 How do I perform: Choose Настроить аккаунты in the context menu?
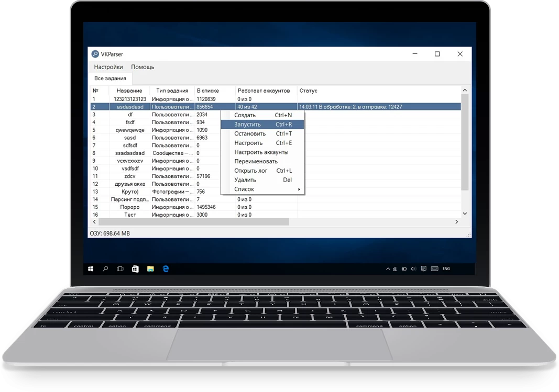(262, 152)
